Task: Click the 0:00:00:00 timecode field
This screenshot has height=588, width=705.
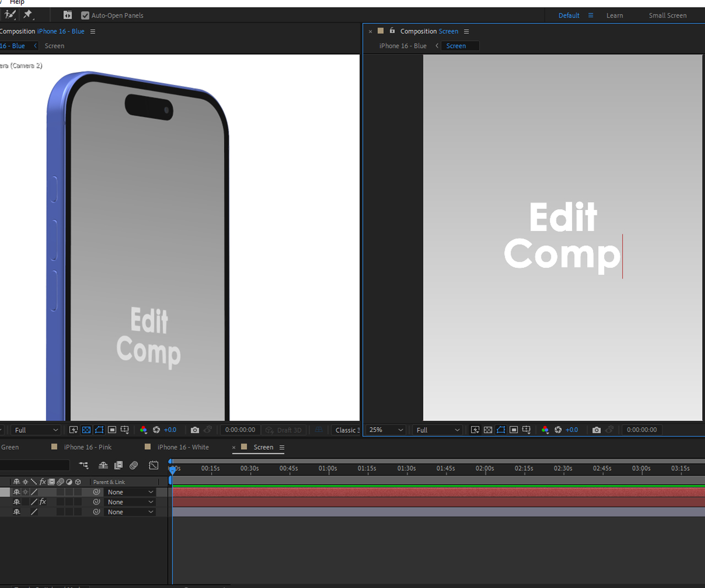Action: coord(240,430)
